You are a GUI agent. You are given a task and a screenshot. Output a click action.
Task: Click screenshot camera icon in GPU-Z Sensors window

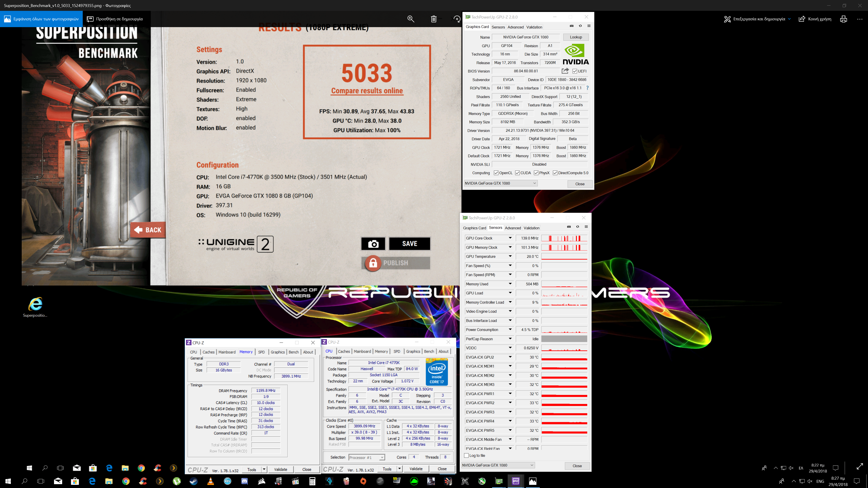tap(569, 227)
